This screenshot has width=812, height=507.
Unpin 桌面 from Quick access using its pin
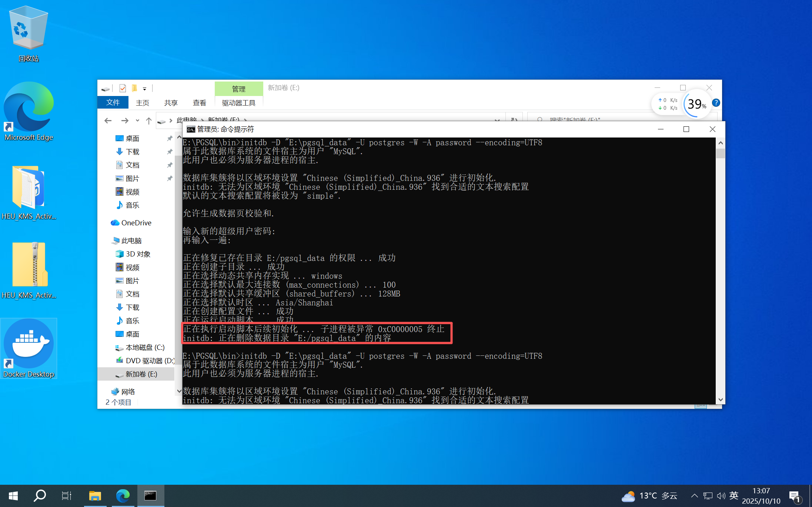coord(170,138)
